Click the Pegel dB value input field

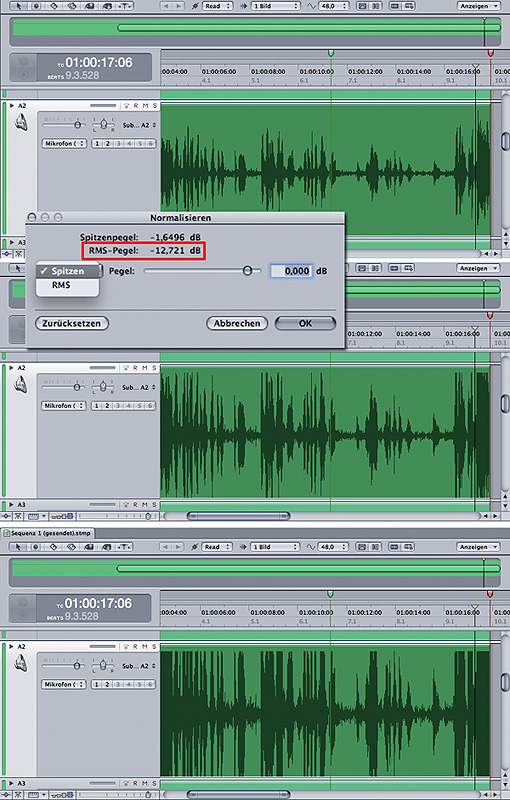click(291, 271)
